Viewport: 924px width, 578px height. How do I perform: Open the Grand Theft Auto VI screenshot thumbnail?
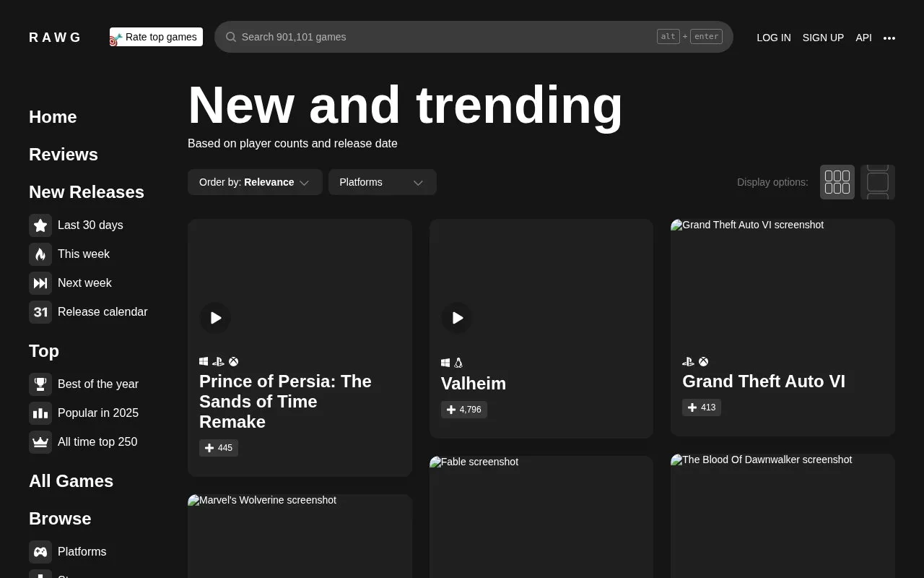tap(783, 282)
